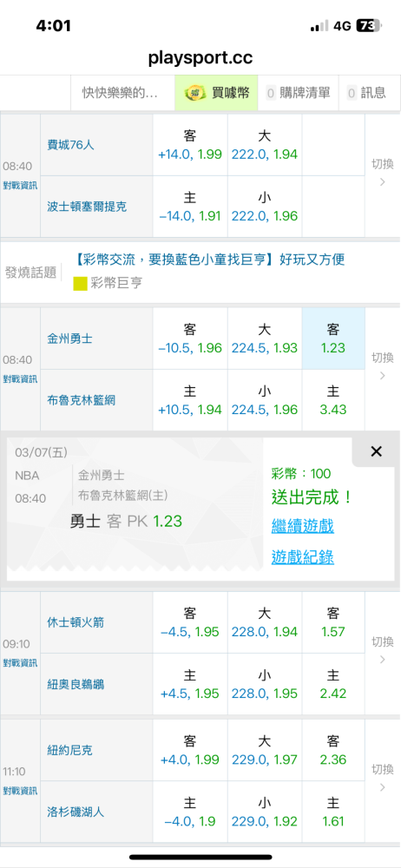Expand 切換 for 尼克 vs 湖人 game
401x868 pixels.
382,777
